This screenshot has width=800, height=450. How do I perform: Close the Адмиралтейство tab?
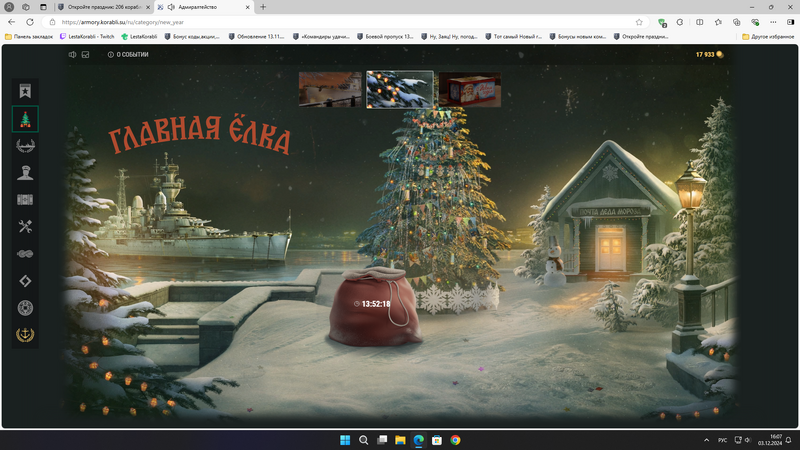247,7
